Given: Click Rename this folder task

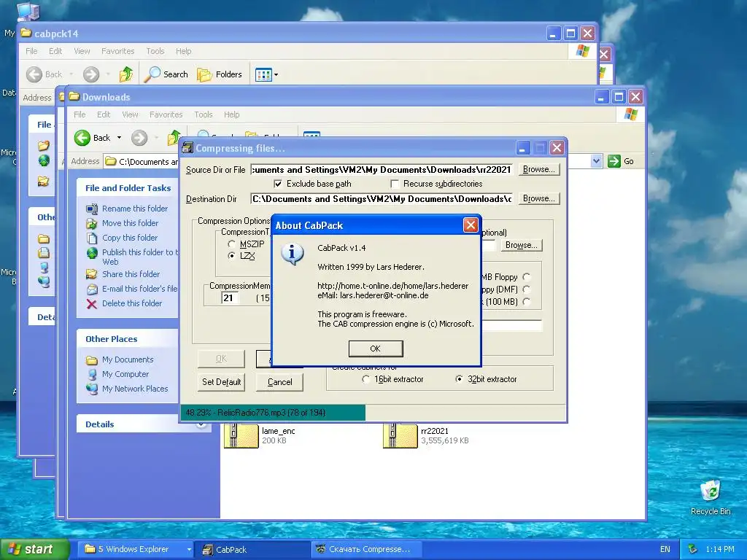Looking at the screenshot, I should point(135,209).
